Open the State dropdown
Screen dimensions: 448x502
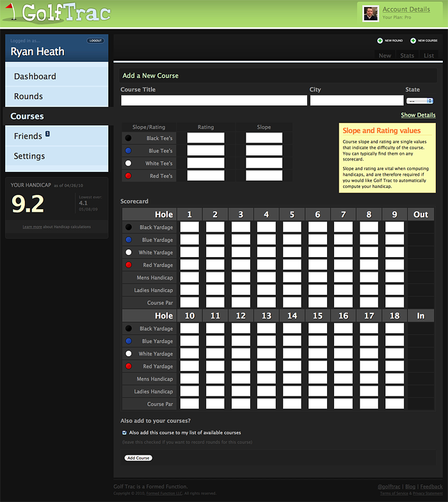coord(419,101)
